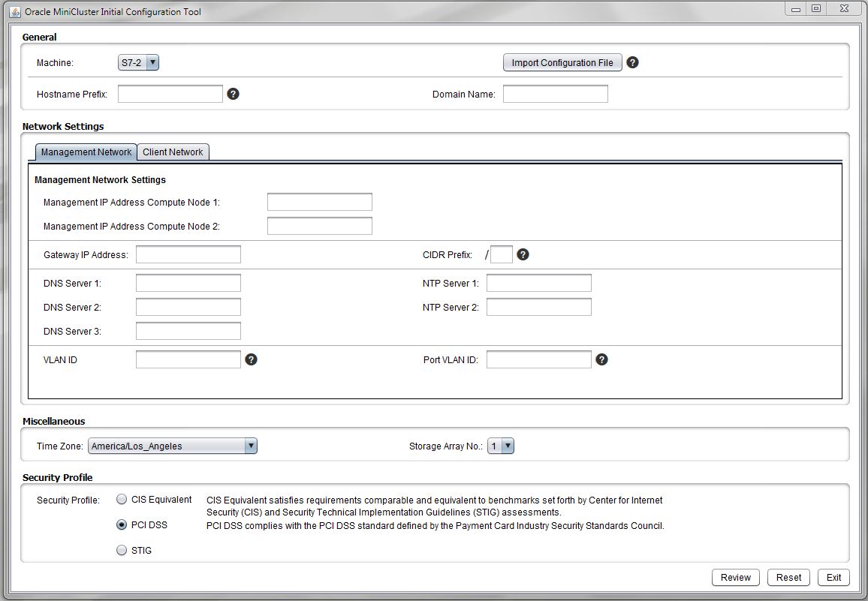Click help icon next to VLAN ID field
This screenshot has height=601, width=868.
click(x=251, y=359)
